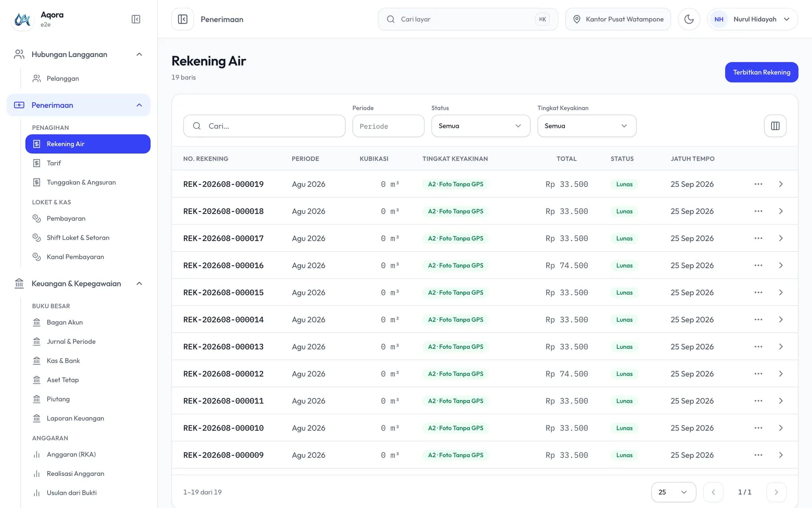Go to next page arrow
Image resolution: width=812 pixels, height=508 pixels.
click(776, 492)
